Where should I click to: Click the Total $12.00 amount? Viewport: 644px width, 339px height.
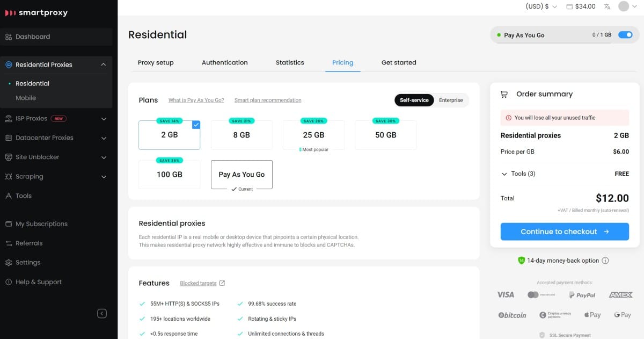coord(612,198)
